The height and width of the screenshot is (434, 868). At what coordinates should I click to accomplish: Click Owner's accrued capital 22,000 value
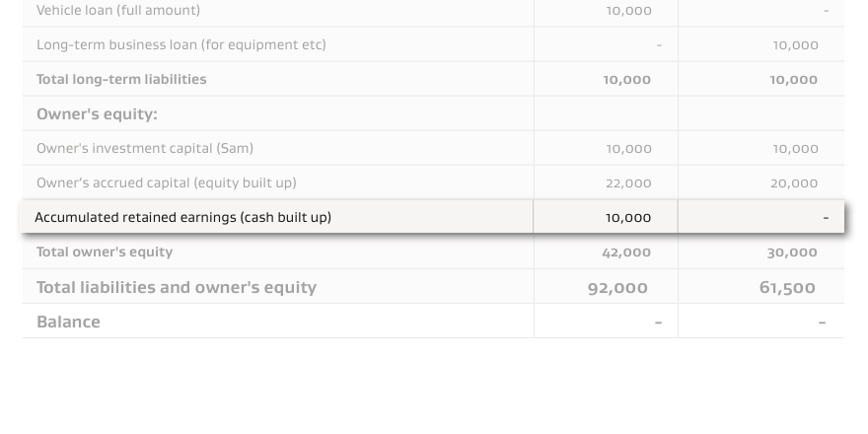click(628, 183)
